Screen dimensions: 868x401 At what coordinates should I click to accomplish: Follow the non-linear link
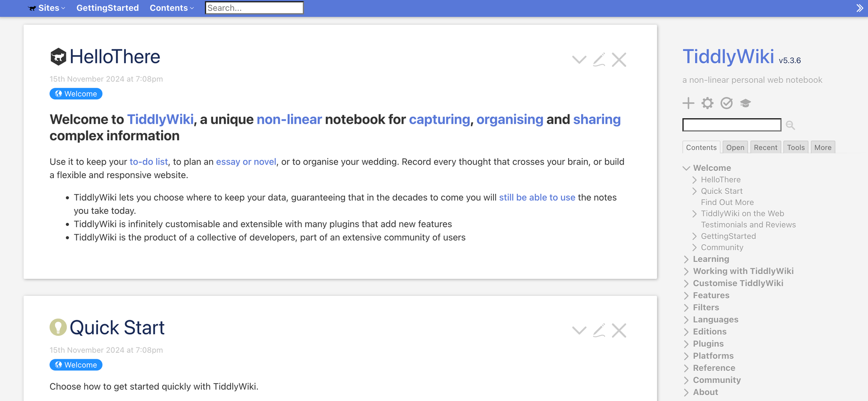[289, 119]
